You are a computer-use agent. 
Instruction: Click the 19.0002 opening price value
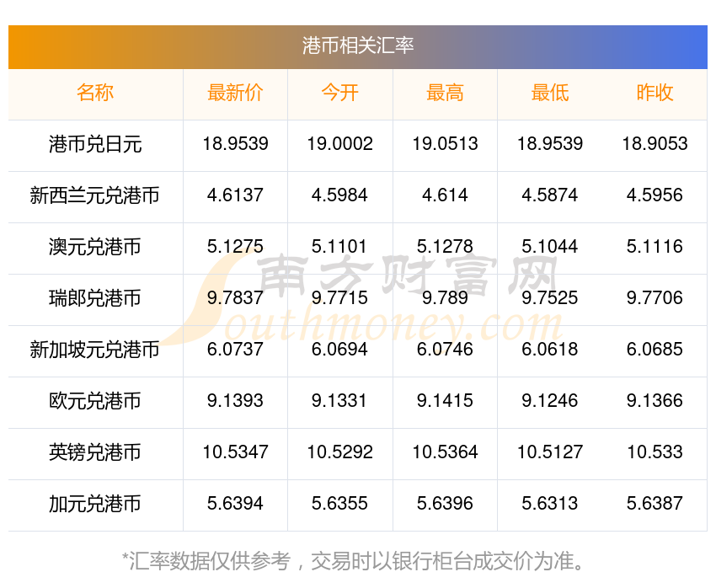339,144
